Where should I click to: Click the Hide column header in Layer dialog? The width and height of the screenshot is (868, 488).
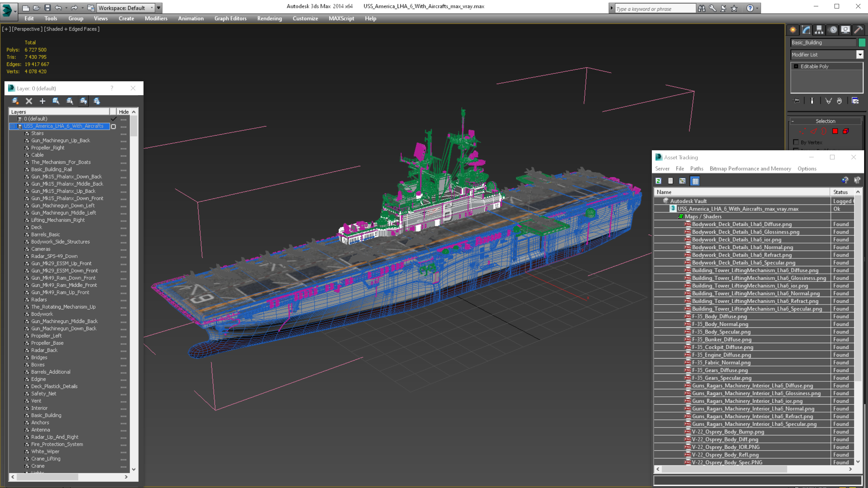pyautogui.click(x=123, y=112)
